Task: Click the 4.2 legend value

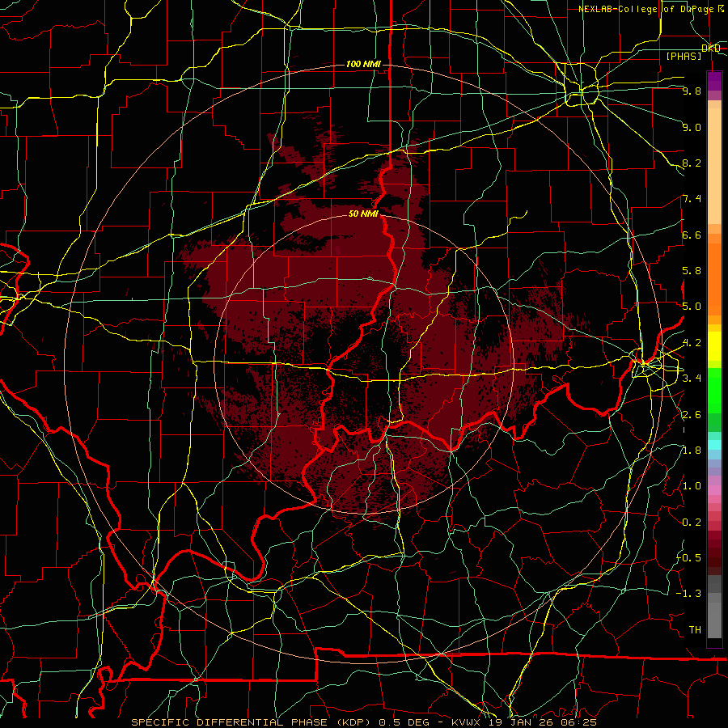Action: [x=692, y=343]
